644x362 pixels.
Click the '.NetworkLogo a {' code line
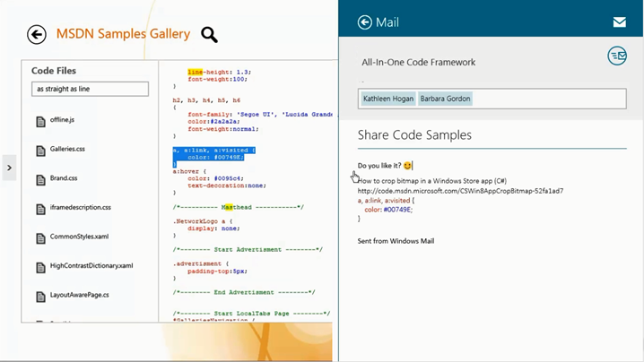tap(203, 221)
